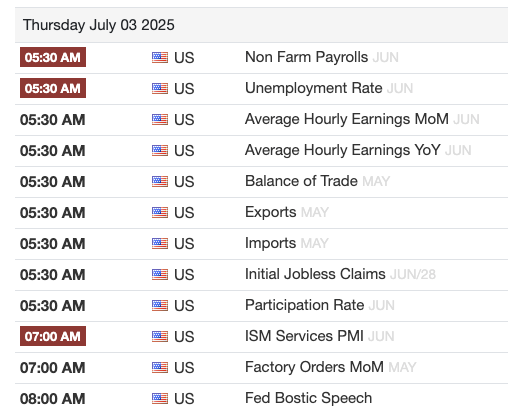Image resolution: width=508 pixels, height=413 pixels.
Task: Open the Imports MAY event
Action: pyautogui.click(x=287, y=243)
